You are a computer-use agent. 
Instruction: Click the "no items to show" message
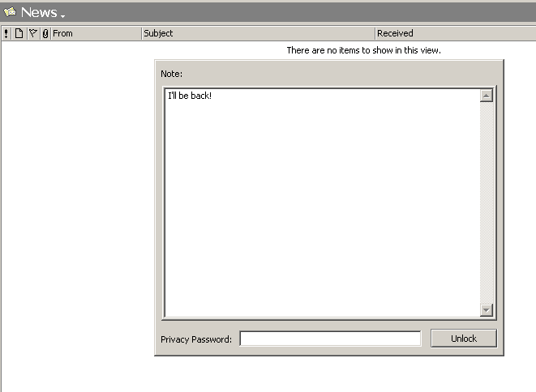[x=363, y=50]
